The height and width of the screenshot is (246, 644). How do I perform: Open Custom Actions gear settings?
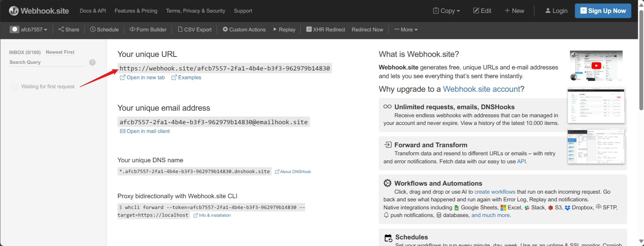point(225,29)
